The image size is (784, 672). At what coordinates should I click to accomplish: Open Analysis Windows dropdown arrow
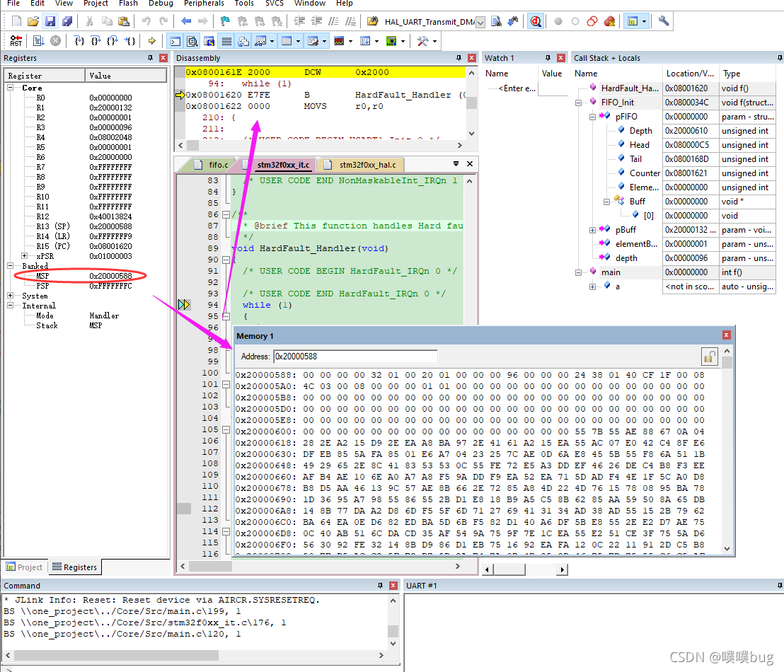350,42
